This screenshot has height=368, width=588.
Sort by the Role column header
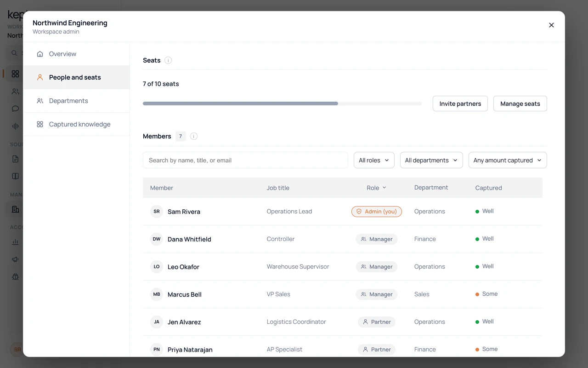(376, 188)
